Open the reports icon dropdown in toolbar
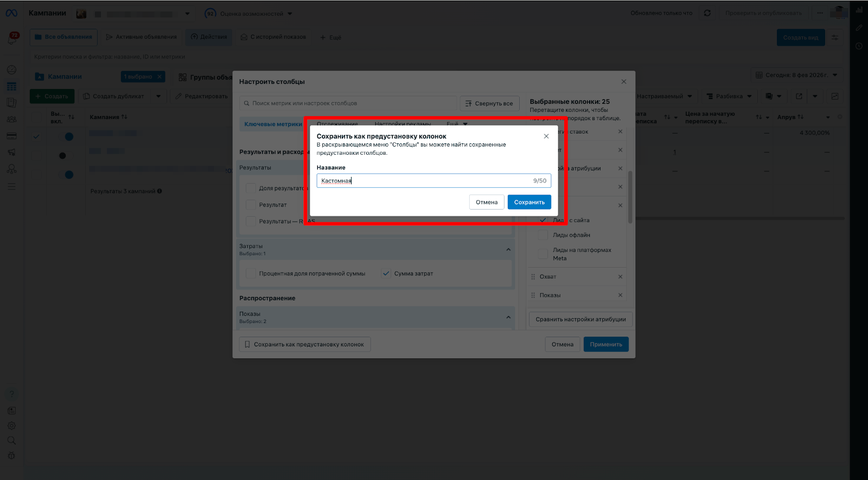868x480 pixels. tap(773, 96)
